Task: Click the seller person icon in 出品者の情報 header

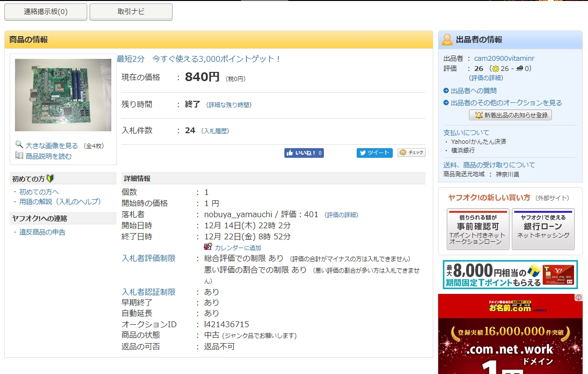Action: pos(447,40)
